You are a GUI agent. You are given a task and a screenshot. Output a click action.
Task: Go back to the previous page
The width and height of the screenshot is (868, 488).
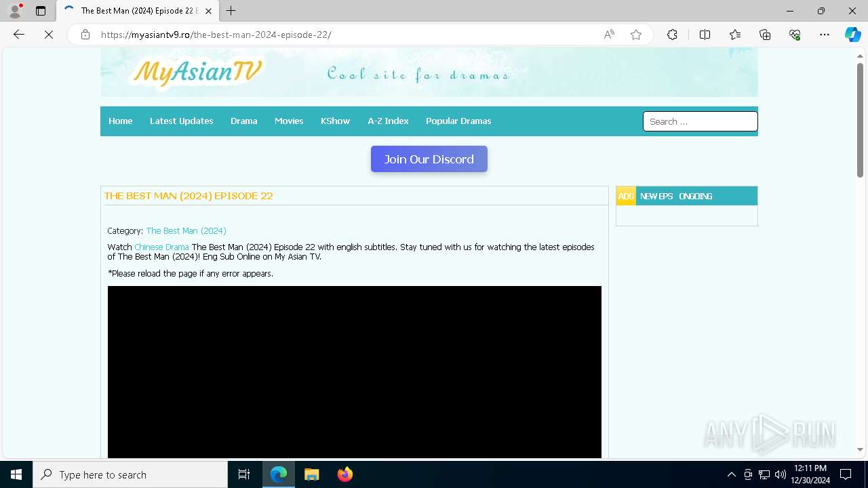(19, 35)
